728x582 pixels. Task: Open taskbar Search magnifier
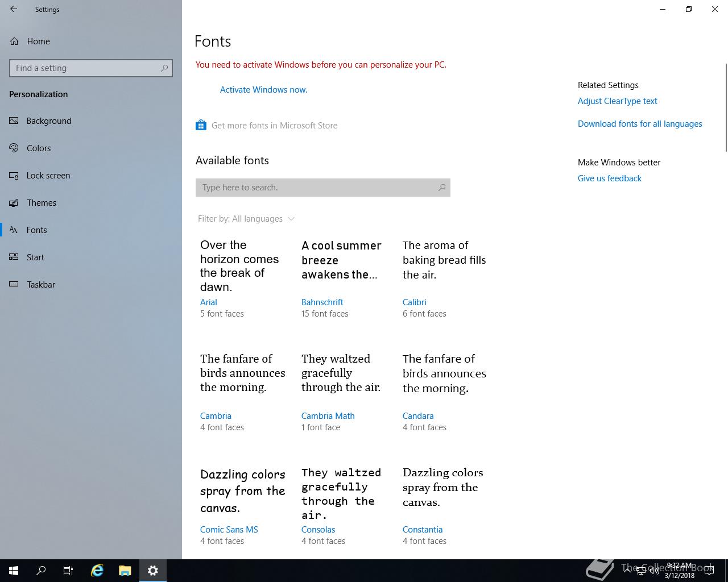[x=41, y=571]
